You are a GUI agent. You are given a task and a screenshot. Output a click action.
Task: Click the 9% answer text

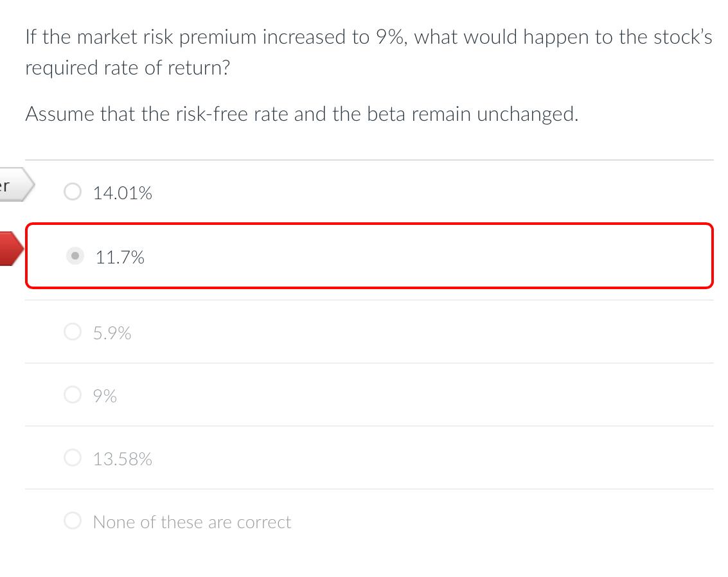[105, 395]
